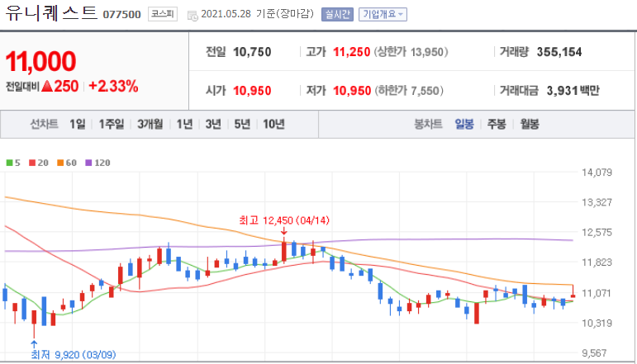Click the calendar clock icon beside the date
637x364 pixels.
pos(193,16)
